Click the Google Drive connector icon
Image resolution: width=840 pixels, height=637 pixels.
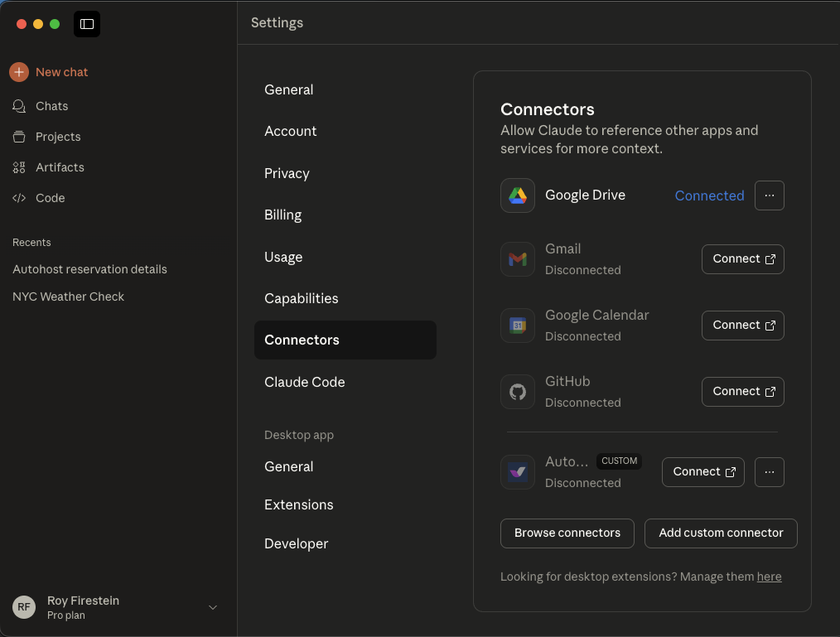pyautogui.click(x=517, y=195)
